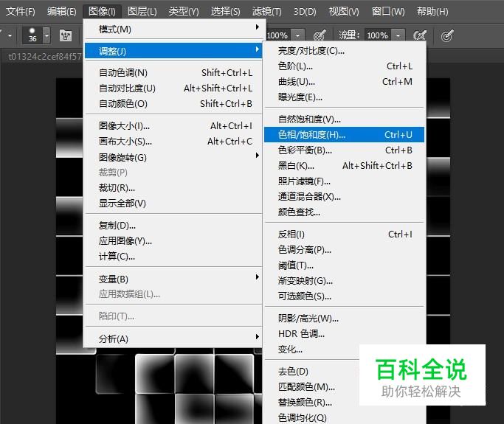Screen dimensions: 504x424
Task: Open the 滤镜(T) menu
Action: [x=267, y=12]
